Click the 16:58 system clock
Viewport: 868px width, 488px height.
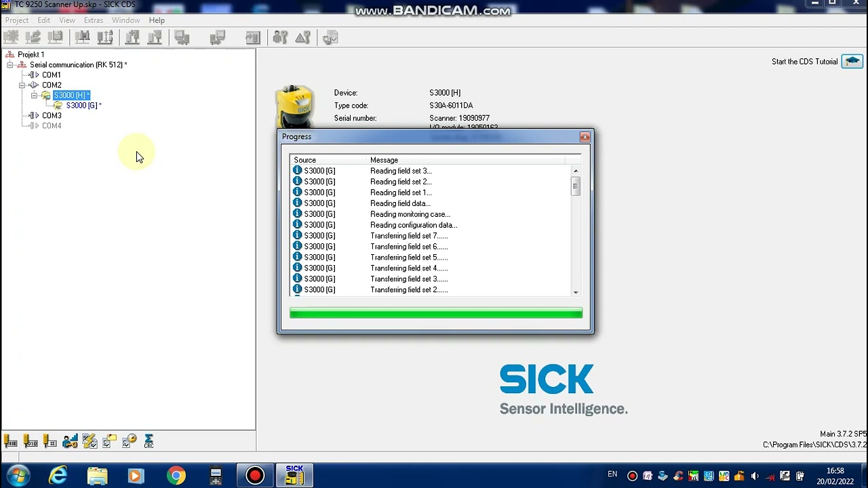pos(835,471)
